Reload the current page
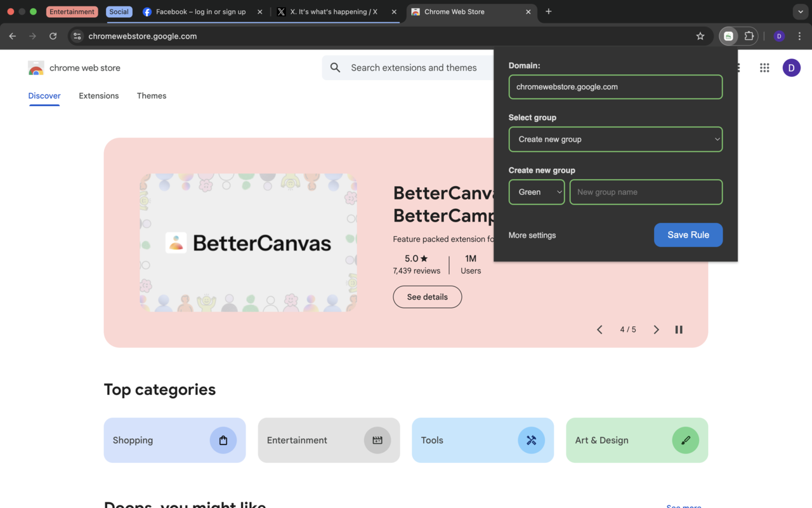 click(x=53, y=36)
